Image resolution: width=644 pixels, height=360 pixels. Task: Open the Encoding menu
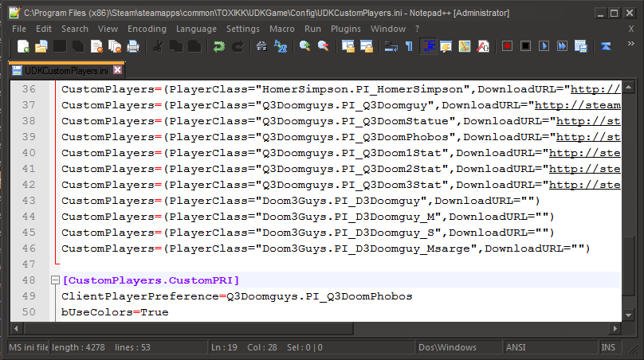[x=147, y=29]
